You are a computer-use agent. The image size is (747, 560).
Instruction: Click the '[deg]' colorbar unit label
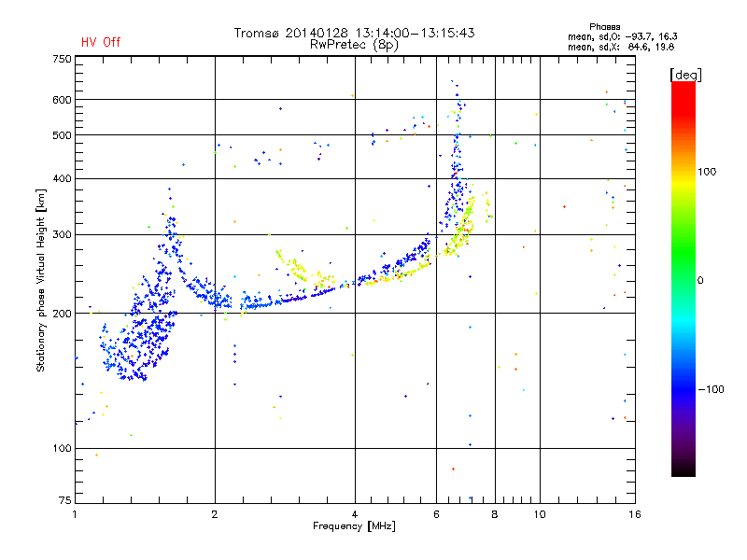coord(685,75)
